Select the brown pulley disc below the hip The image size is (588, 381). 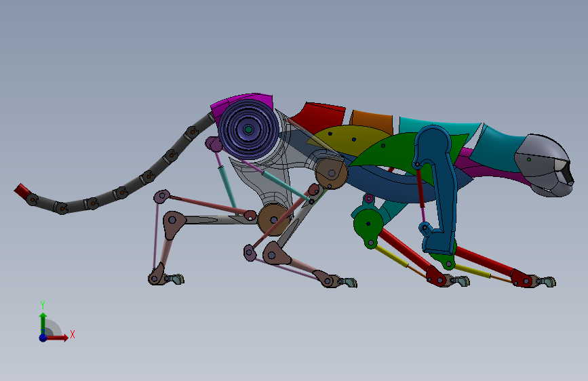pyautogui.click(x=274, y=220)
